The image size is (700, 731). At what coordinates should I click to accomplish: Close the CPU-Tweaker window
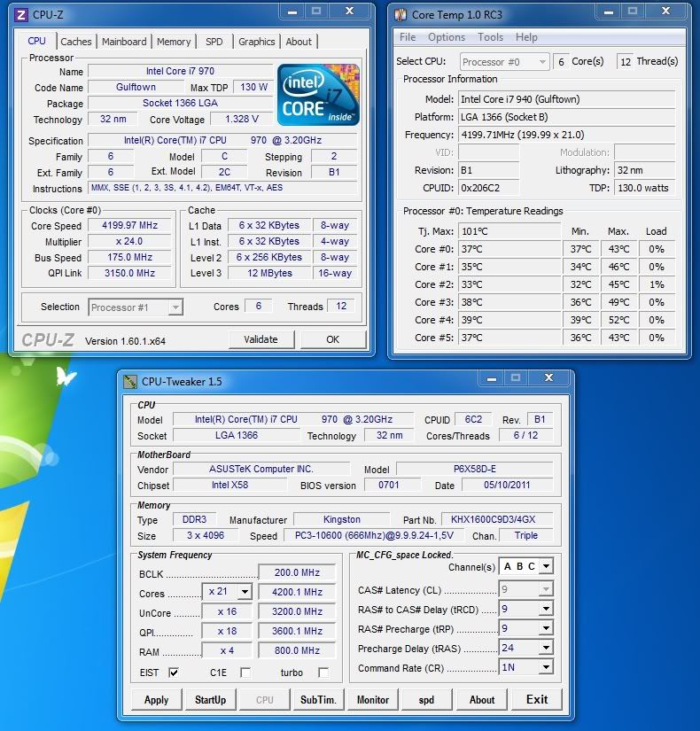pyautogui.click(x=548, y=378)
